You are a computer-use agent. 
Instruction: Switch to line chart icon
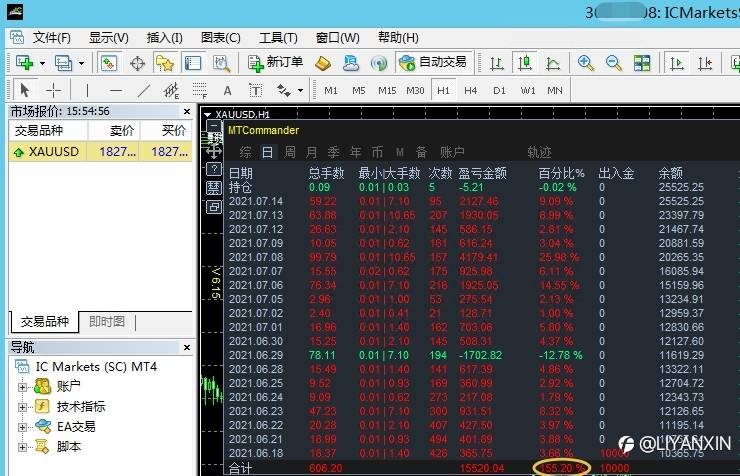tap(553, 63)
